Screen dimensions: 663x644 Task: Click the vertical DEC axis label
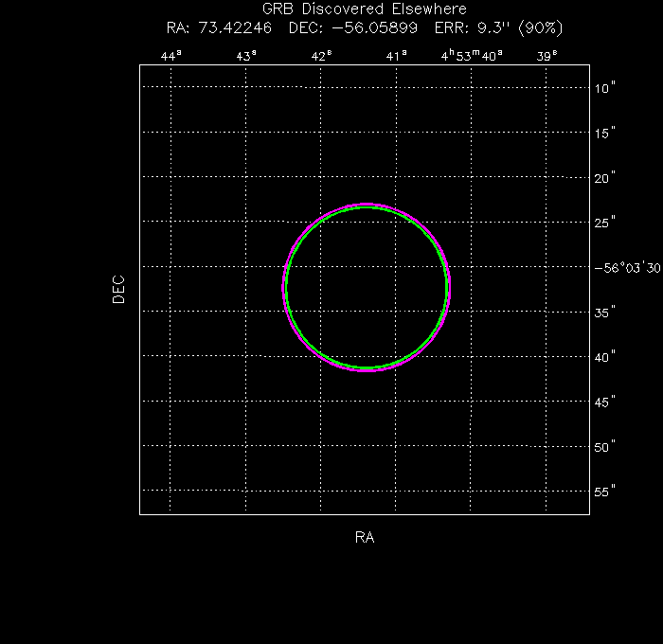[118, 289]
